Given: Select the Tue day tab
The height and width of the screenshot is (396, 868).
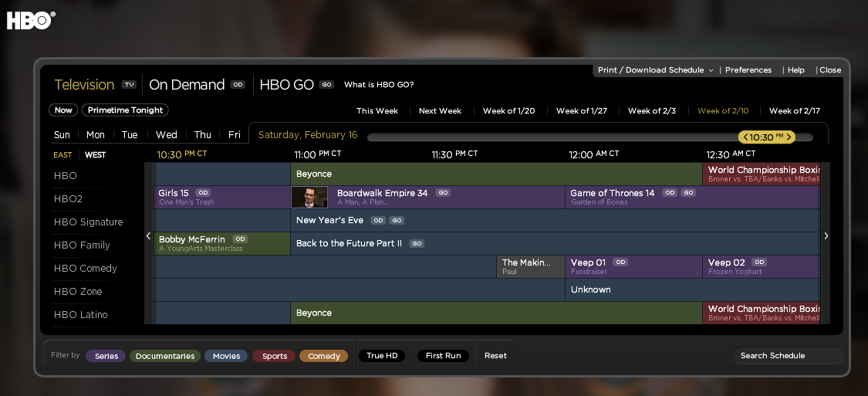Looking at the screenshot, I should click(x=130, y=134).
